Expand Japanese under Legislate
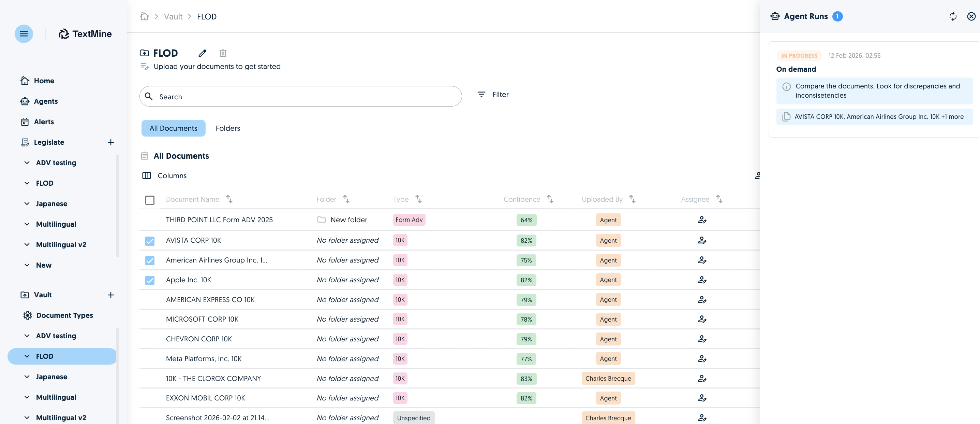980x424 pixels. point(27,203)
